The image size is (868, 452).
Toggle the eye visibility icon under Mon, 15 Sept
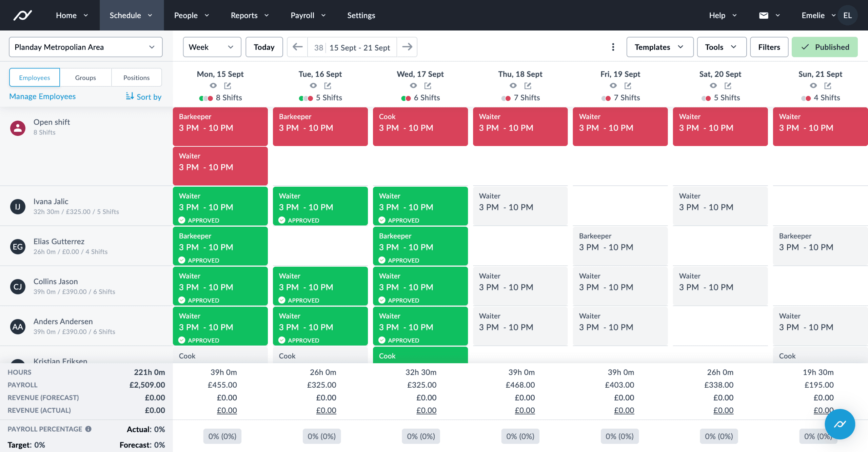213,86
